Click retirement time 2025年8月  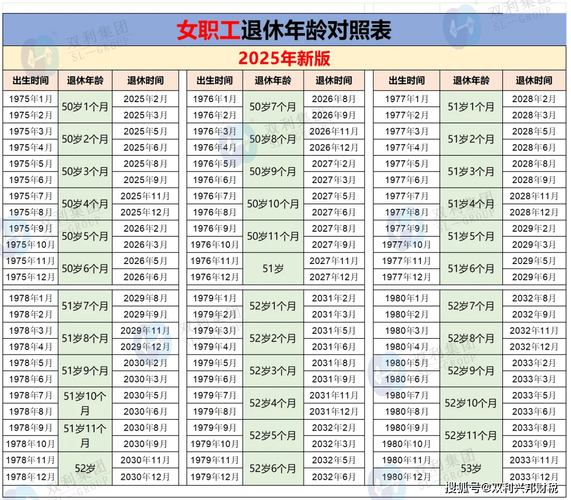pos(145,164)
